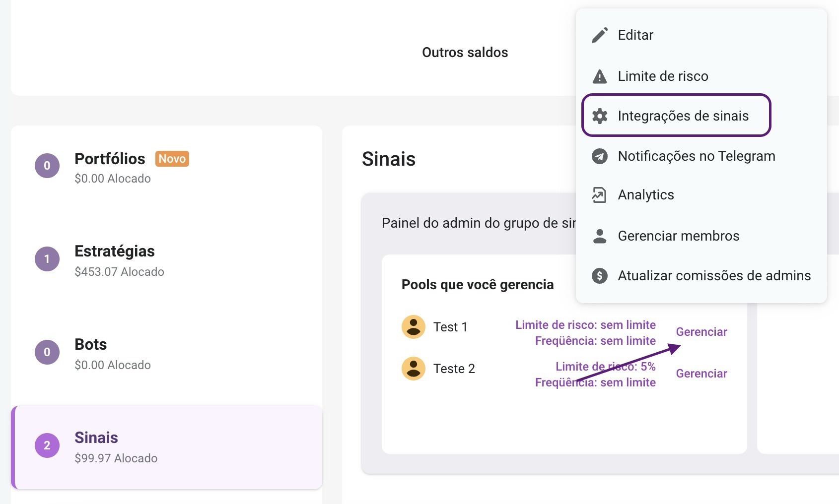Viewport: 839px width, 504px height.
Task: Click the Novo badge next to Portfólios
Action: click(x=172, y=159)
